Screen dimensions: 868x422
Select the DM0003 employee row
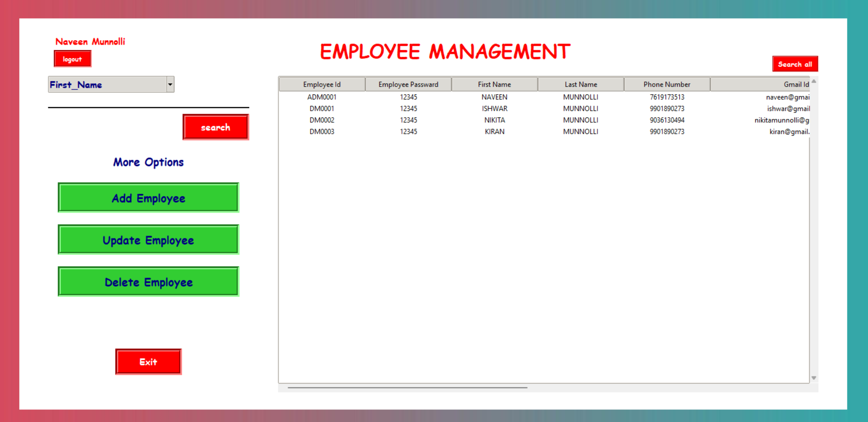coord(544,132)
